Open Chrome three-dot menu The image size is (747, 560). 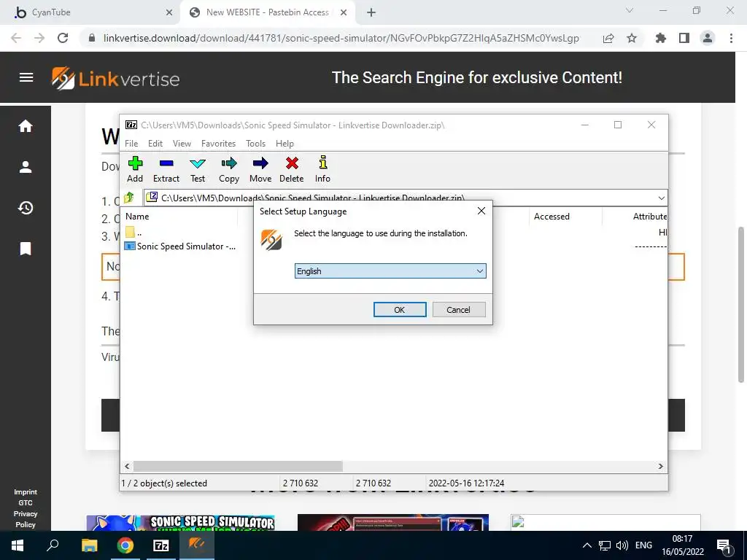click(x=731, y=38)
